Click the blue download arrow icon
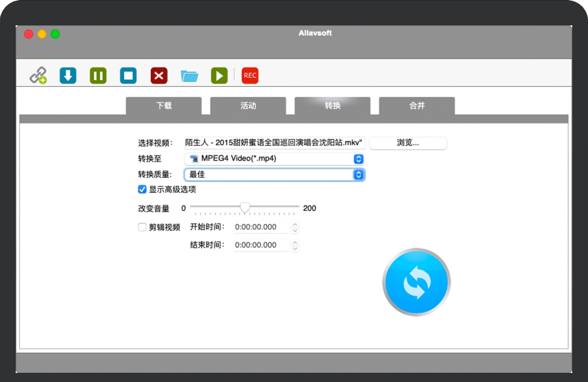Viewport: 588px width, 382px height. 68,75
